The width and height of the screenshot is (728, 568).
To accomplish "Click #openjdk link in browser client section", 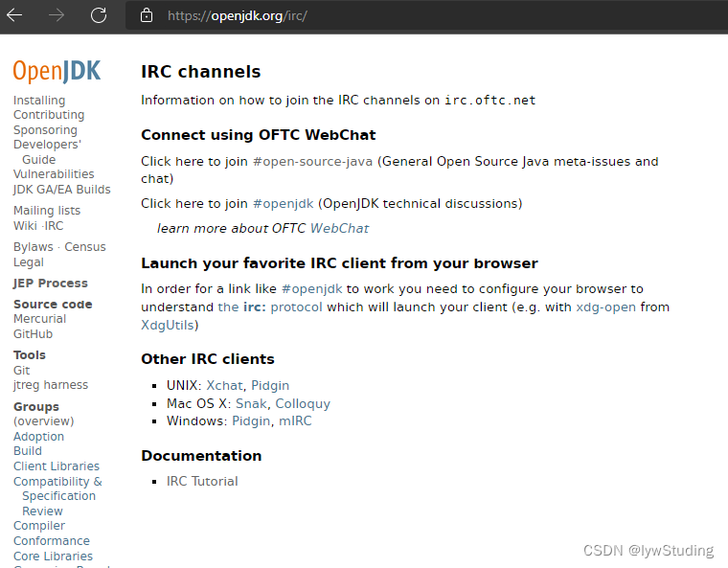I will tap(312, 289).
